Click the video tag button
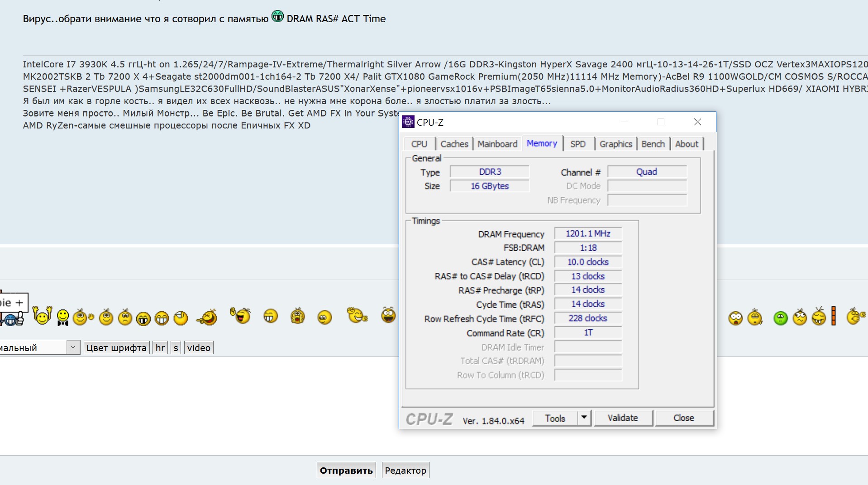The height and width of the screenshot is (485, 868). [x=199, y=347]
